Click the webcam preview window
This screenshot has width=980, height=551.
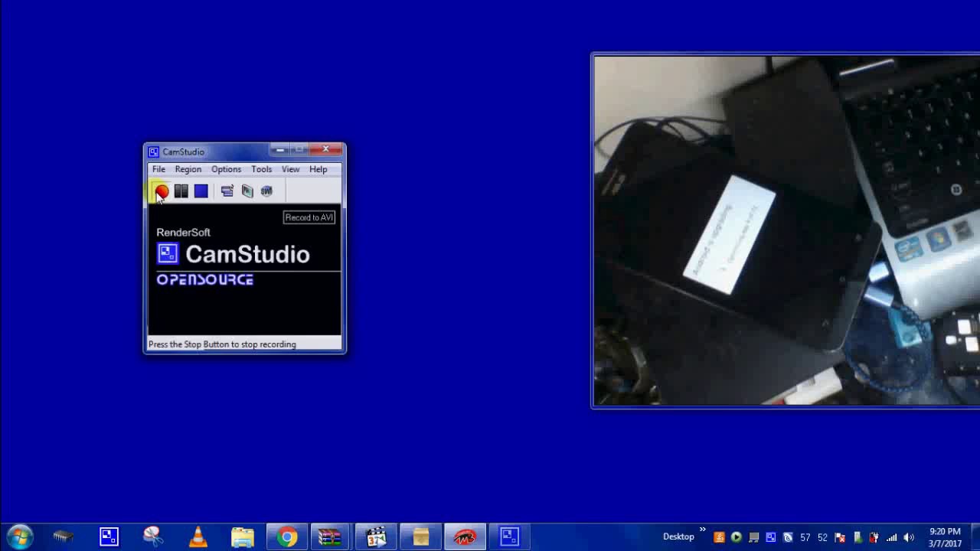click(787, 230)
